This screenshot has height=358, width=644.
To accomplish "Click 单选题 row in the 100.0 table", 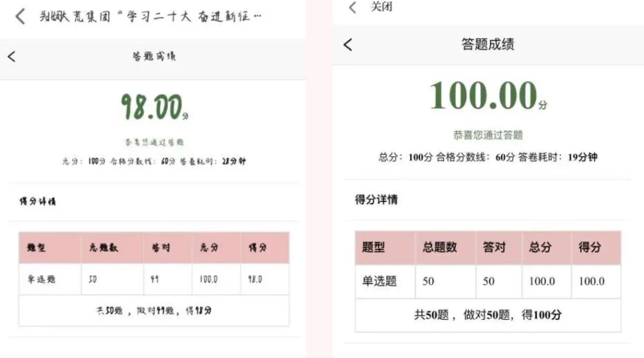I will click(488, 281).
